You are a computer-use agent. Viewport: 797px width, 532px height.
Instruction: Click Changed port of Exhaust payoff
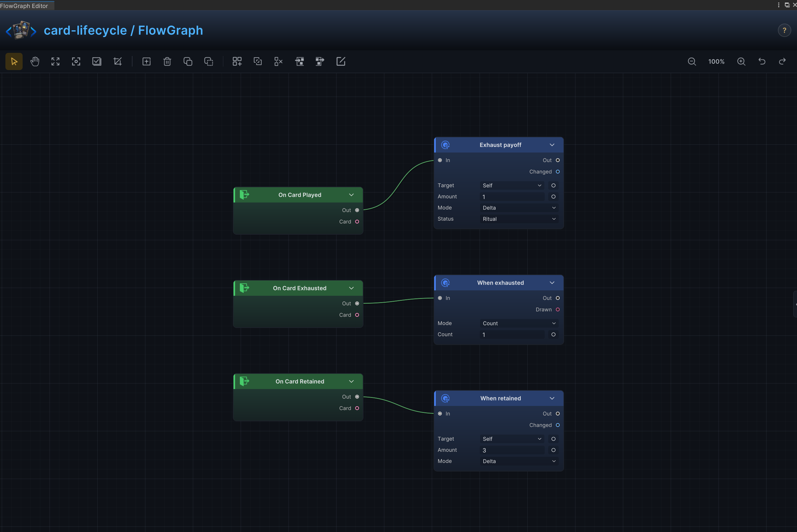pos(558,172)
